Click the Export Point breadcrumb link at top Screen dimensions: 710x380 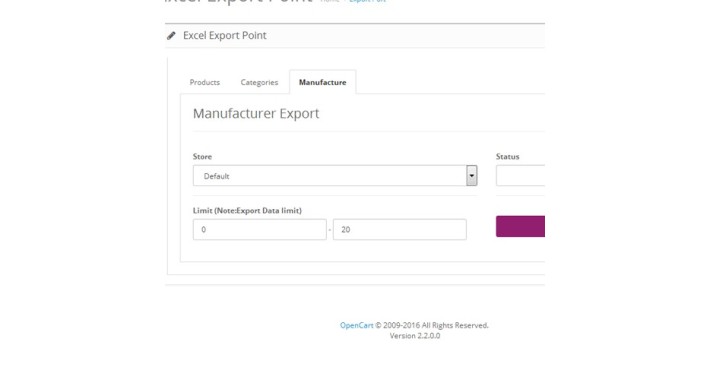[x=367, y=1]
